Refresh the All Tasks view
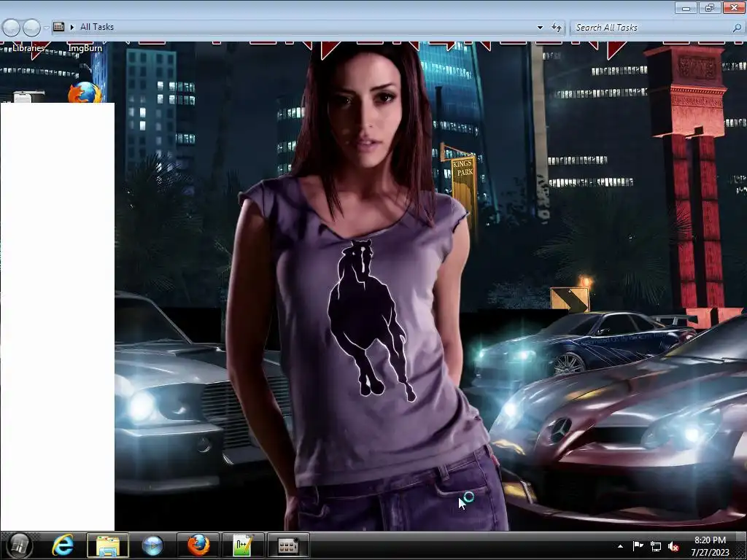Image resolution: width=747 pixels, height=560 pixels. click(x=557, y=28)
